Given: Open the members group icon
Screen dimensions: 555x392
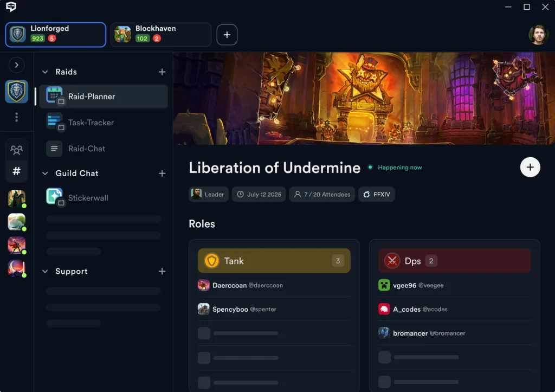Looking at the screenshot, I should (x=17, y=150).
